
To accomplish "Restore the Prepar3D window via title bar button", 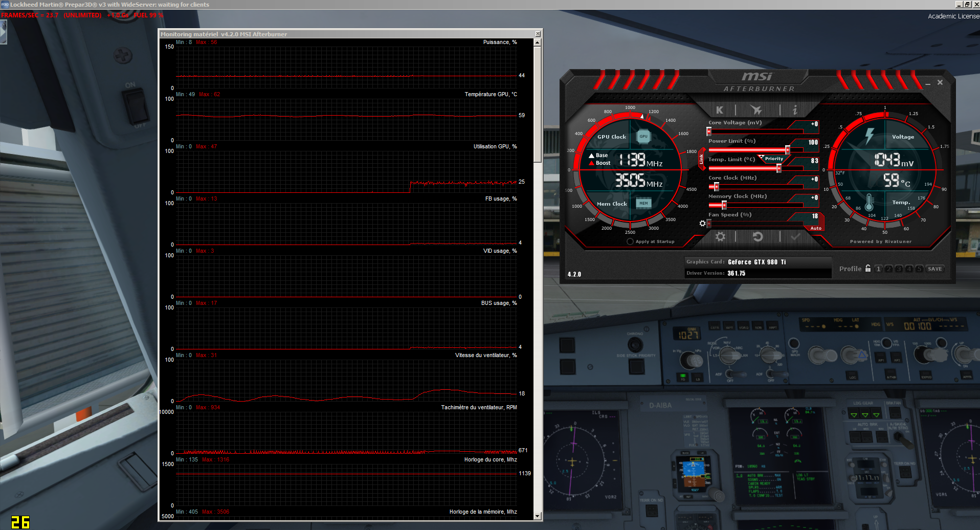I will 967,4.
